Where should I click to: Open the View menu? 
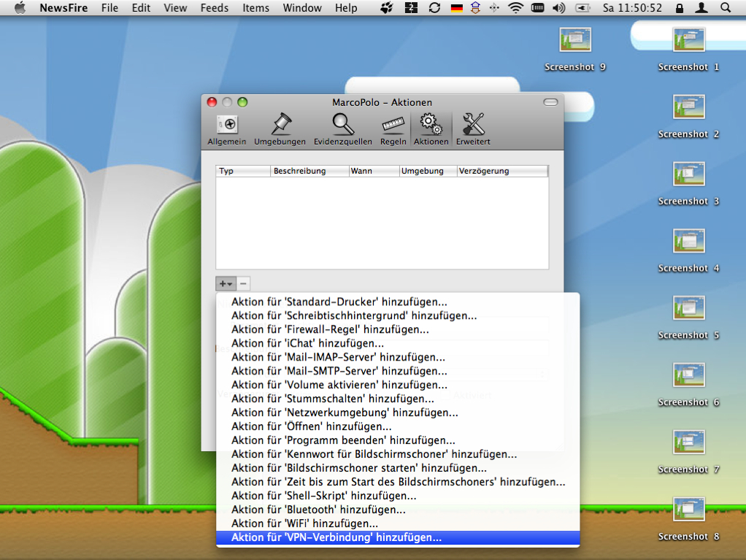point(176,7)
